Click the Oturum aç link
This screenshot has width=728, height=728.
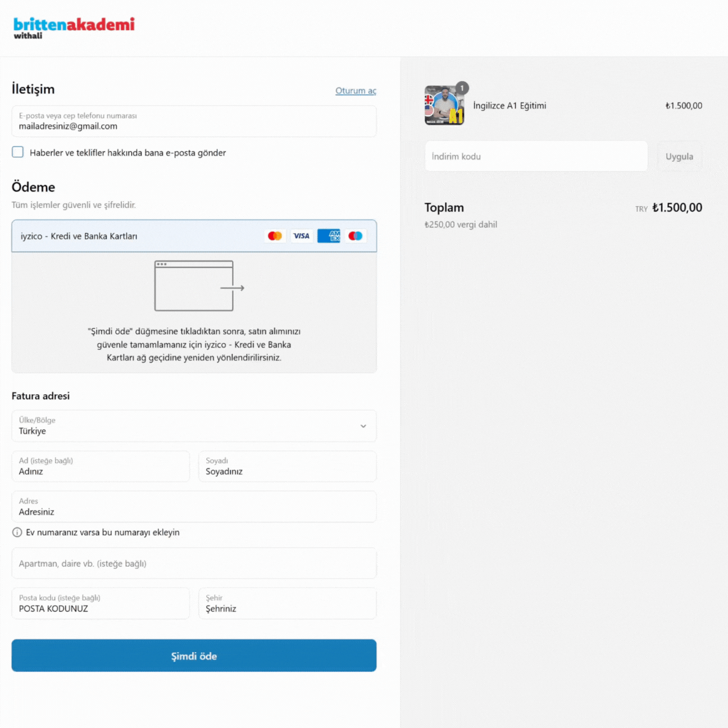(x=356, y=91)
